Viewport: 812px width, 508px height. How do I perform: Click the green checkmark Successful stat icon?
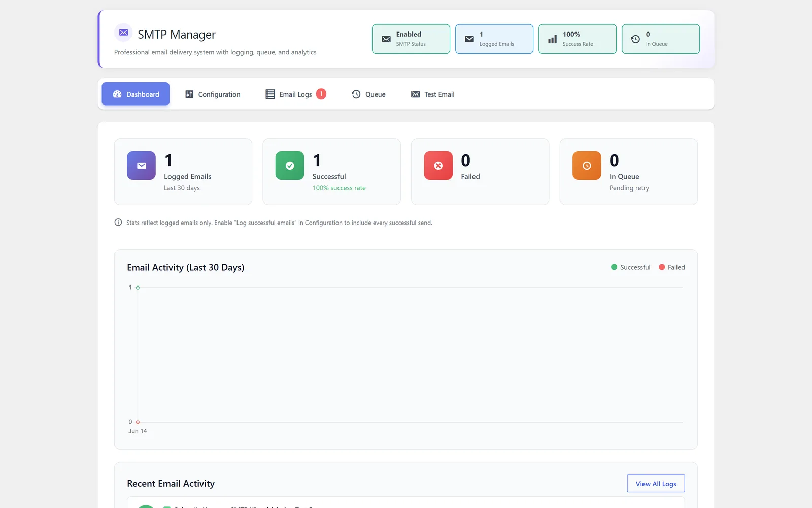click(x=290, y=166)
